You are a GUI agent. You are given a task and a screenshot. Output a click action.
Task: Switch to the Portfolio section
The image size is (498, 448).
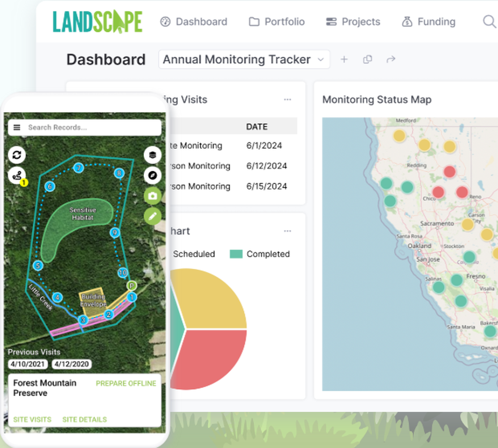point(276,21)
